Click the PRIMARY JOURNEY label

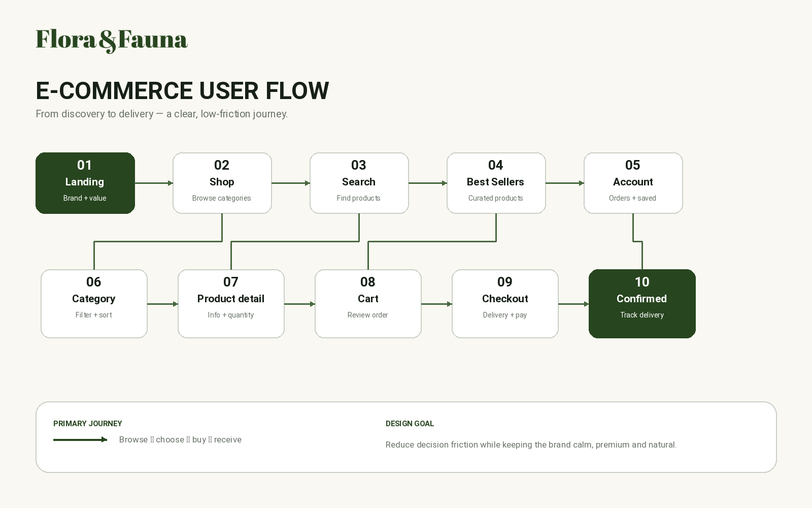88,424
